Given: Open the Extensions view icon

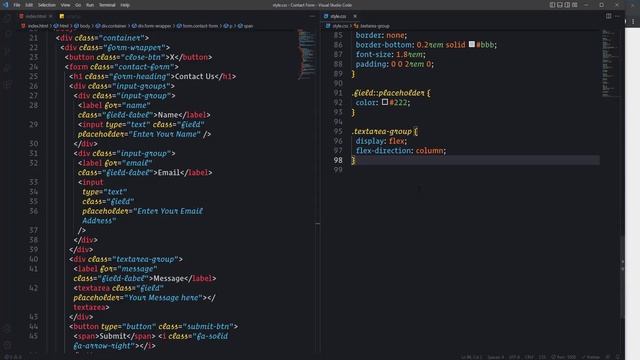Looking at the screenshot, I should click(x=7, y=85).
